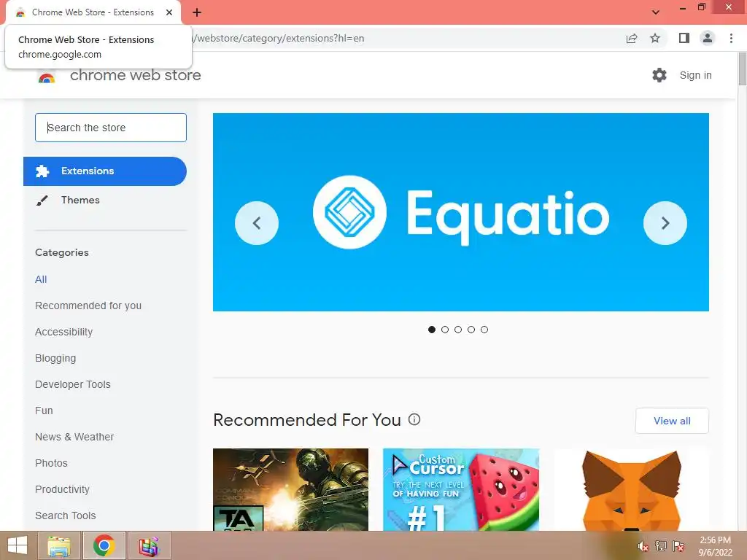Click the address bar URL
747x560 pixels.
(278, 38)
